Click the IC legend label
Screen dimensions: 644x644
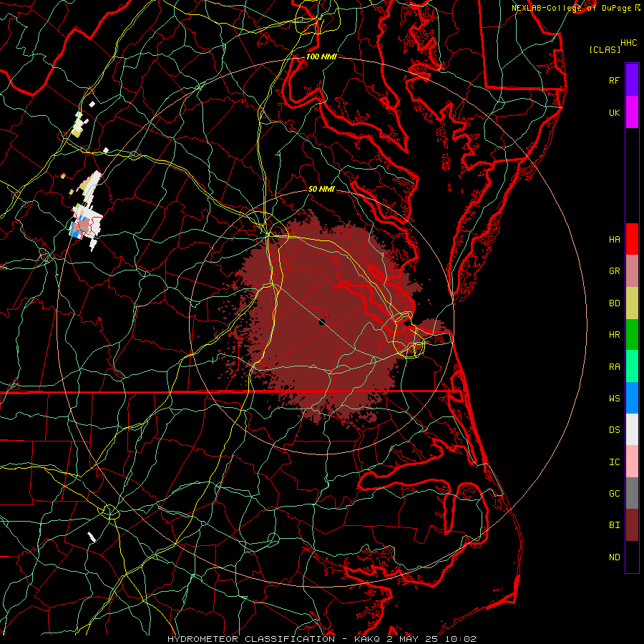pos(614,462)
